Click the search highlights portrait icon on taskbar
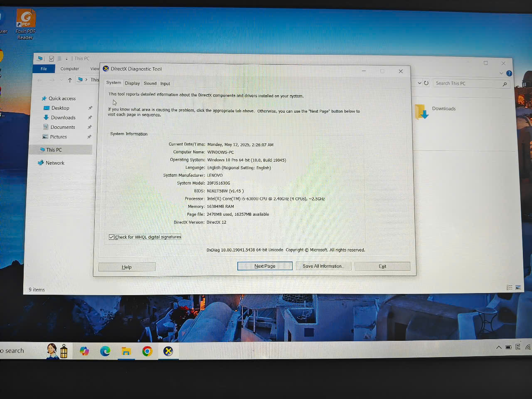The width and height of the screenshot is (532, 399). coord(57,351)
